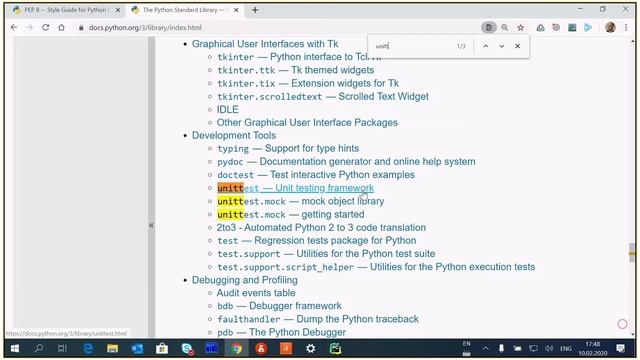Viewport: 640px width, 360px height.
Task: Open the browser home page
Action: [61, 27]
